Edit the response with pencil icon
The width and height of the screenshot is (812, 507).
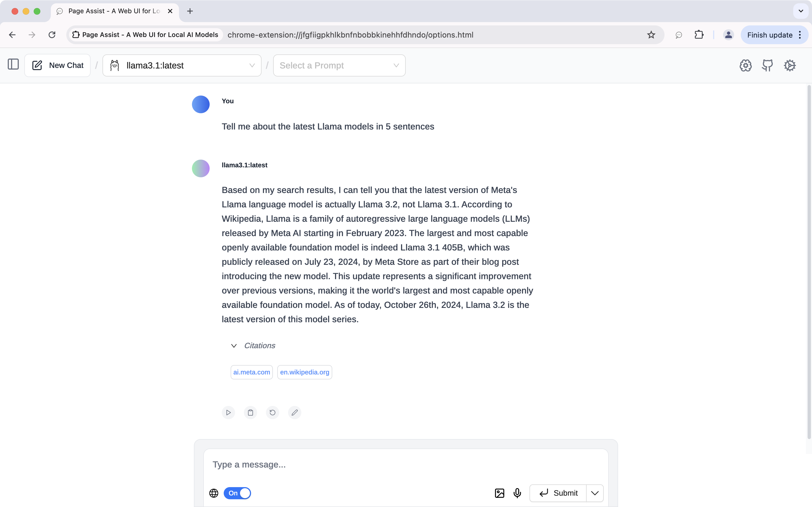pyautogui.click(x=294, y=413)
